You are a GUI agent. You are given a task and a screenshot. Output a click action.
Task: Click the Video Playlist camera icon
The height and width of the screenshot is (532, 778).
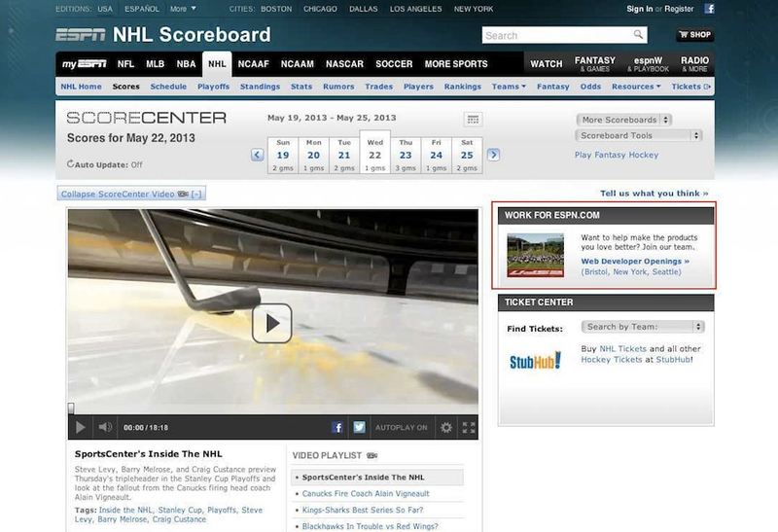tap(371, 455)
